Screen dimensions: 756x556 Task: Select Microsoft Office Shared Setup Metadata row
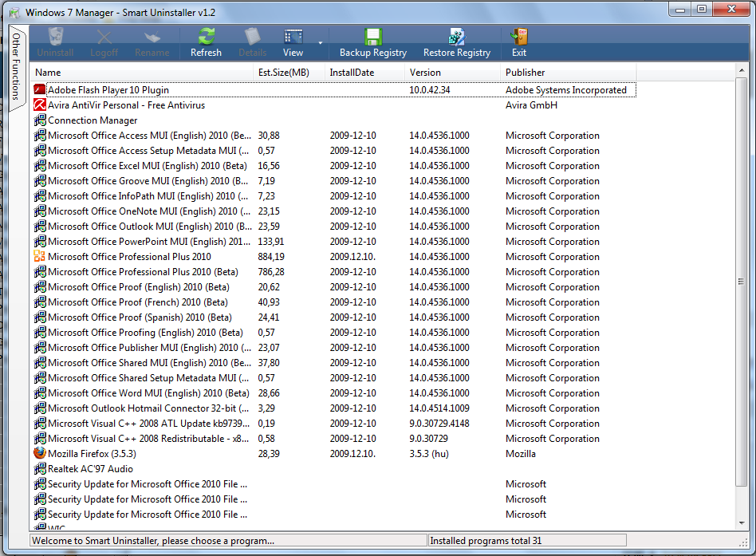coord(335,377)
